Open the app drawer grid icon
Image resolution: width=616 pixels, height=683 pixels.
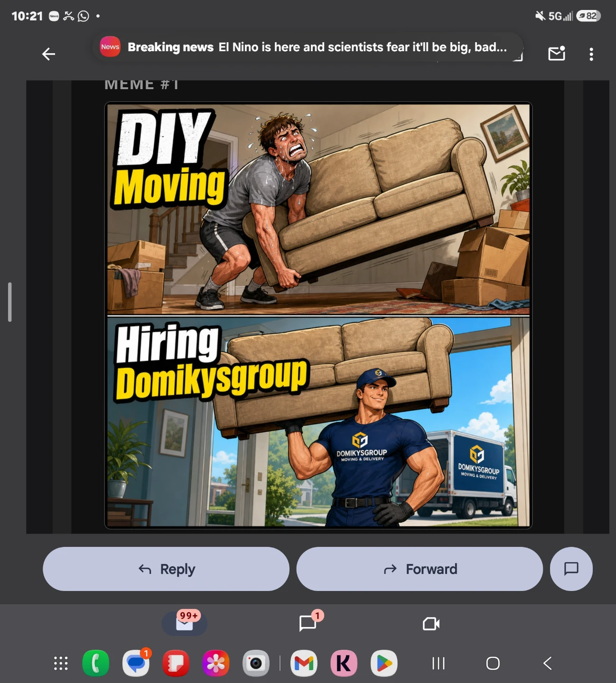click(x=61, y=663)
